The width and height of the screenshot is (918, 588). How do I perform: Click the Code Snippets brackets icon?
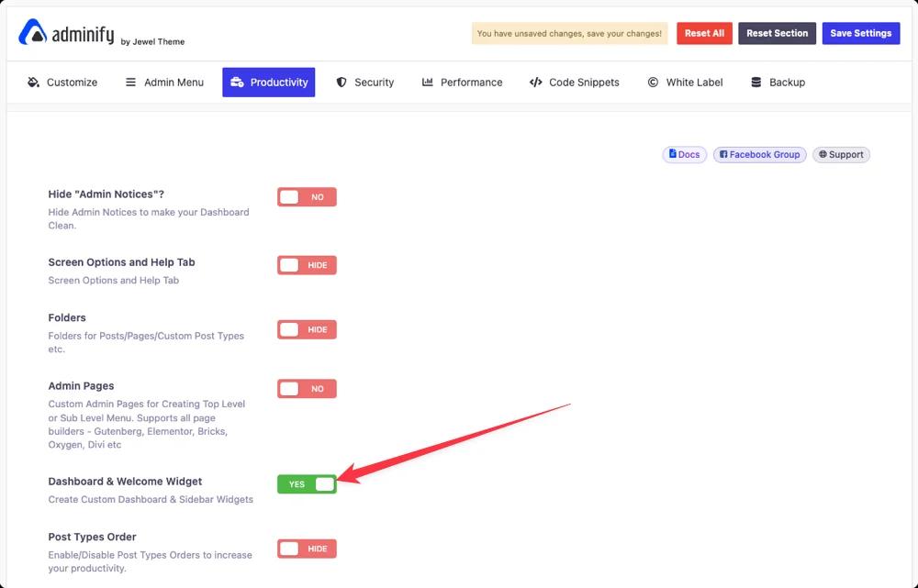536,82
